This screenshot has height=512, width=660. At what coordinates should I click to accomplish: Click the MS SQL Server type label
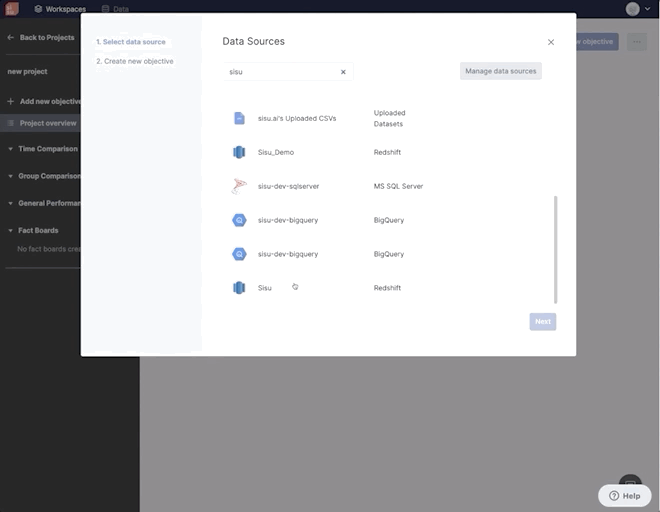pyautogui.click(x=398, y=186)
